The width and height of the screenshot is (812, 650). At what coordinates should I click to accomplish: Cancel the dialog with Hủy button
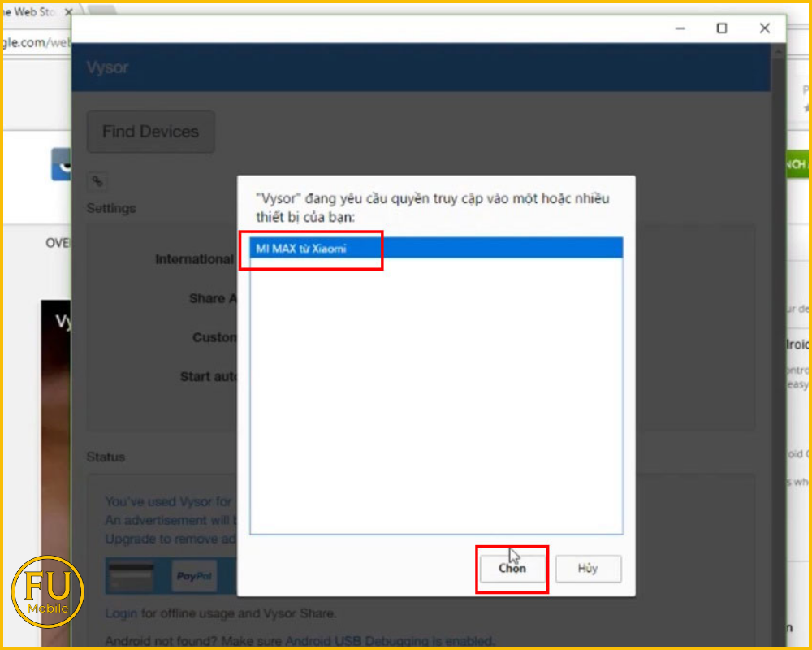(588, 569)
